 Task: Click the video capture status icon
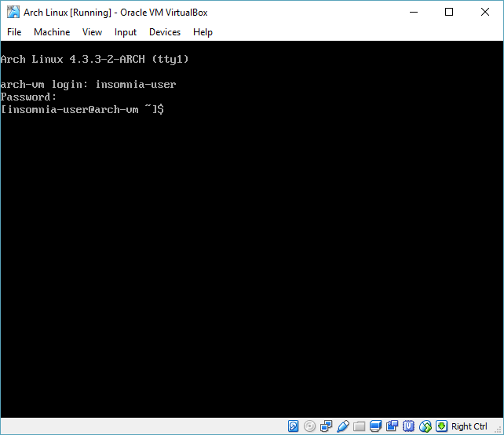(x=392, y=426)
